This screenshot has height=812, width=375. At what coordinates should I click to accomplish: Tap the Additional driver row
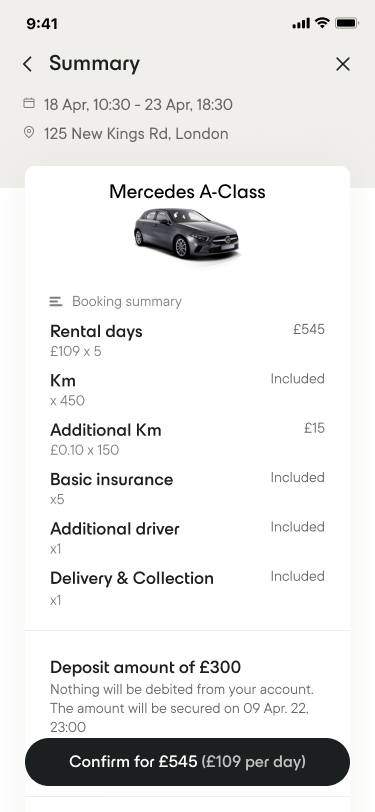click(188, 538)
